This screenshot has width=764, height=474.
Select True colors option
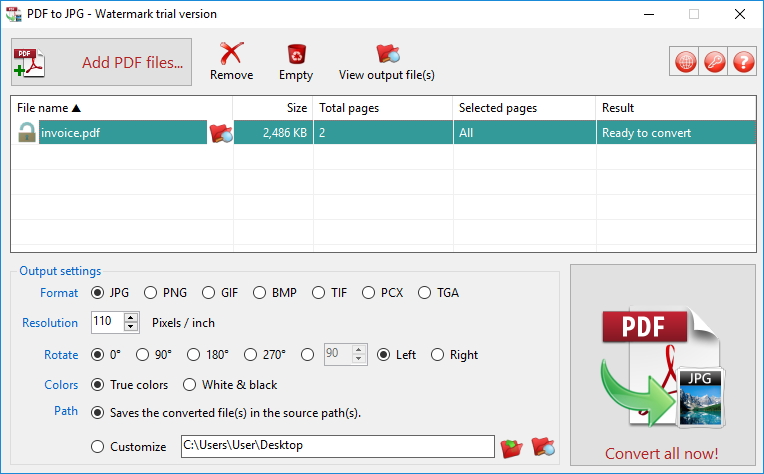coord(97,385)
